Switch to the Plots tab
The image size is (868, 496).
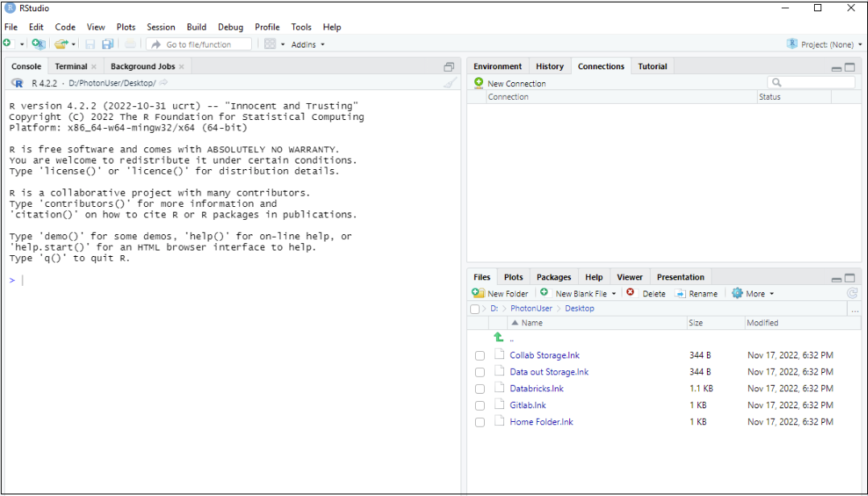(x=513, y=277)
